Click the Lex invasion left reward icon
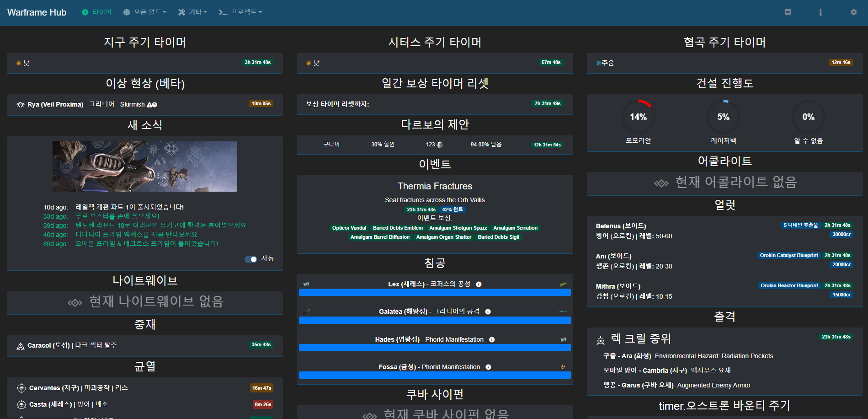868x419 pixels. tap(306, 284)
